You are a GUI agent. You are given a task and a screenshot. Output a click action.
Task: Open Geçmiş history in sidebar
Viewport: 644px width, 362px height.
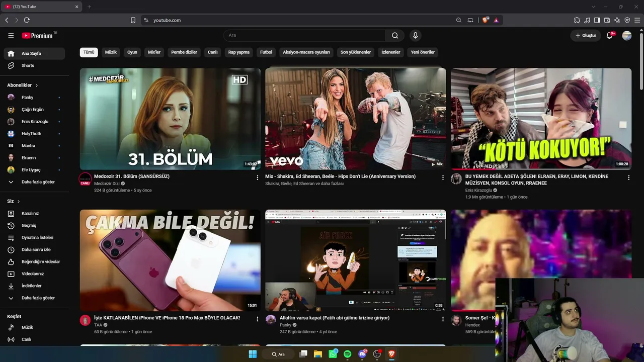[34, 225]
